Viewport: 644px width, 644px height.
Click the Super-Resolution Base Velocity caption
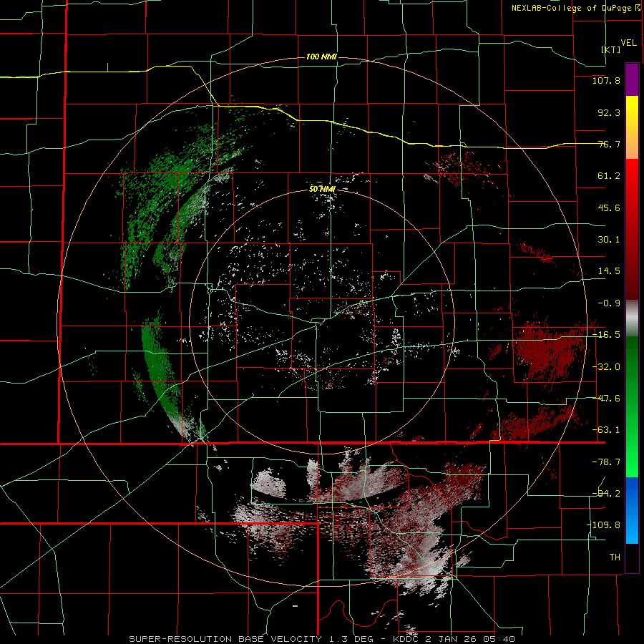(321, 639)
